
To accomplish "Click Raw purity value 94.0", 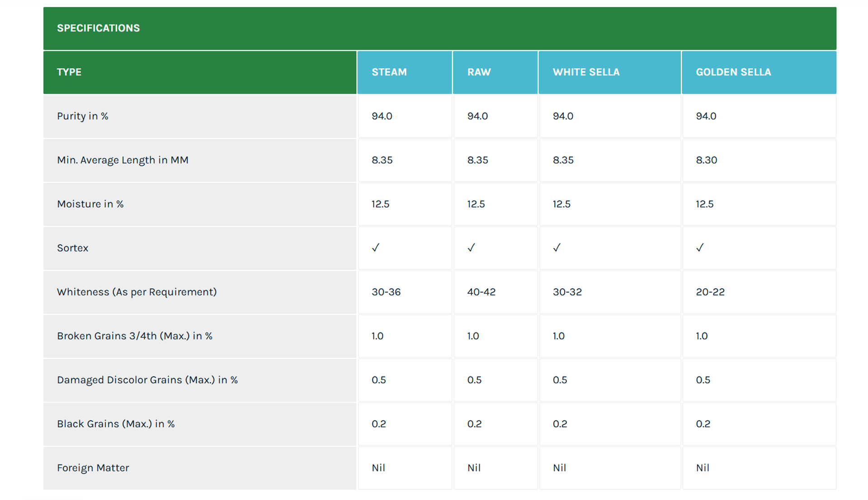I will click(477, 116).
